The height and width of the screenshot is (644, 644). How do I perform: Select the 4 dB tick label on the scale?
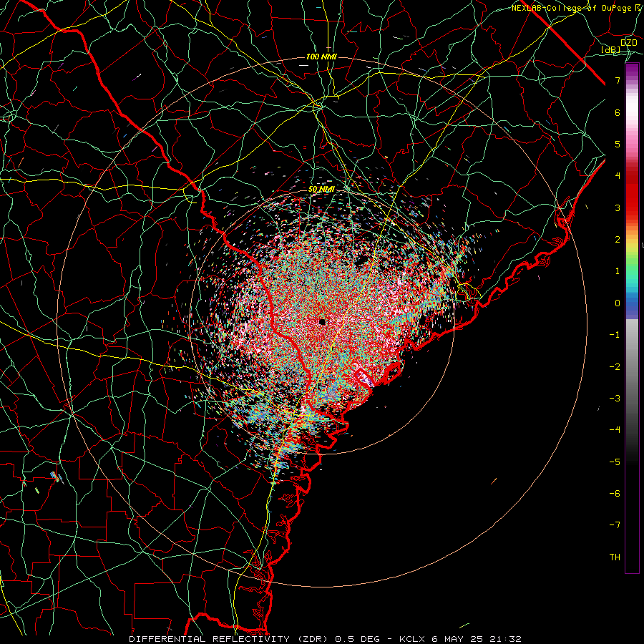[x=618, y=176]
